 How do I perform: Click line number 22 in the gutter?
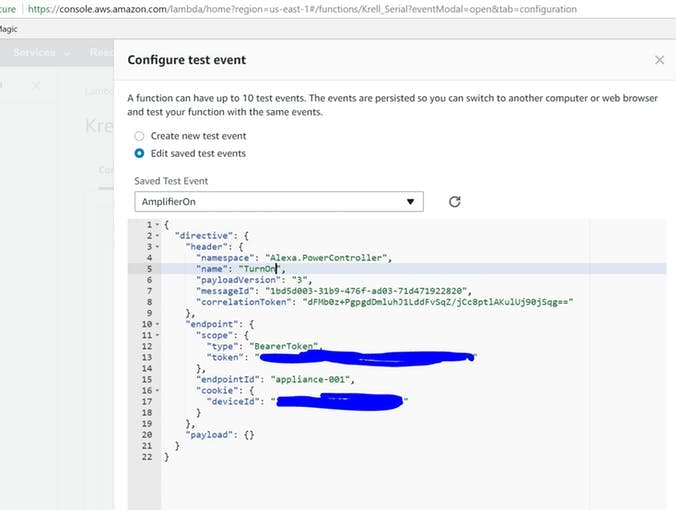coord(147,457)
